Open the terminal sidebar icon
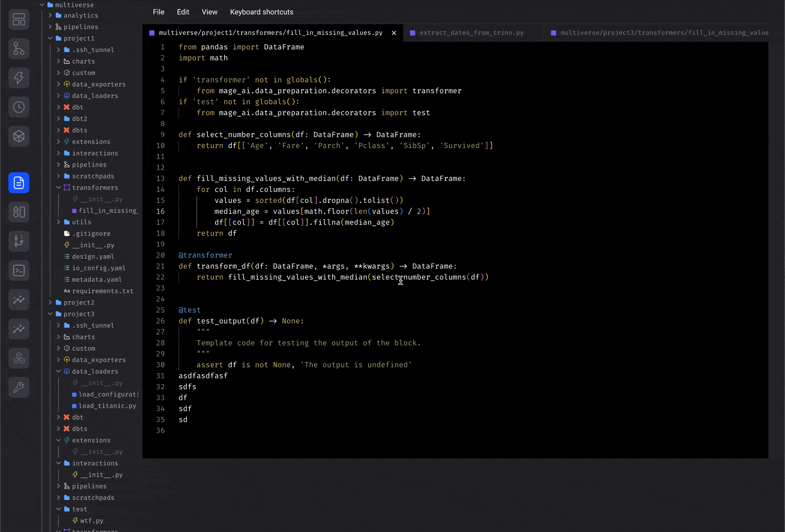The width and height of the screenshot is (785, 532). [19, 271]
